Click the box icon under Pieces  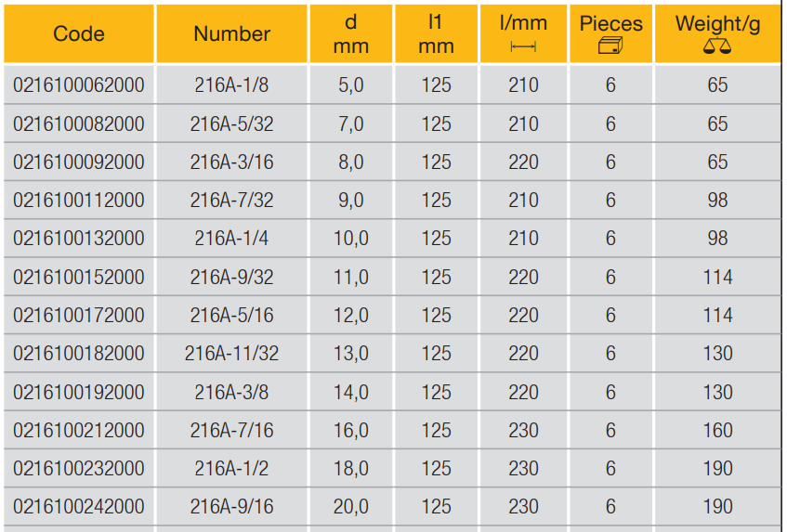point(610,45)
